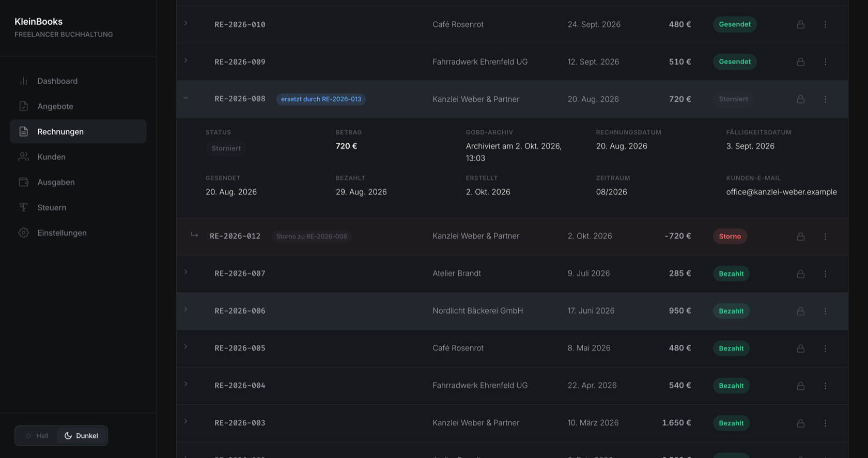Click the lock icon on row RE-2026-010
The width and height of the screenshot is (868, 458).
click(800, 24)
